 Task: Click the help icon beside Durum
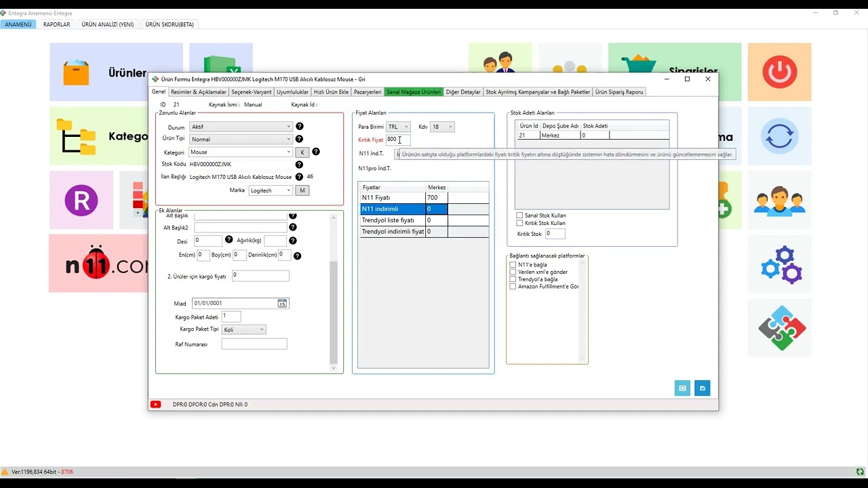coord(300,127)
